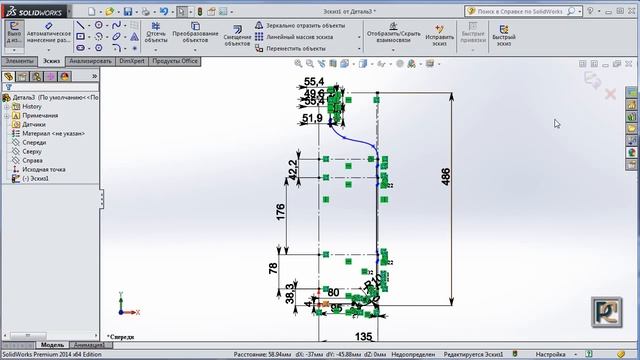Click Convert Entities (Преобразование объектов)

(195, 33)
